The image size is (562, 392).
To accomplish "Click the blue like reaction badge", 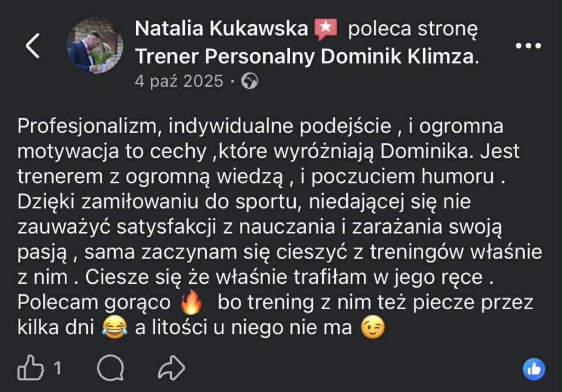I will point(533,369).
